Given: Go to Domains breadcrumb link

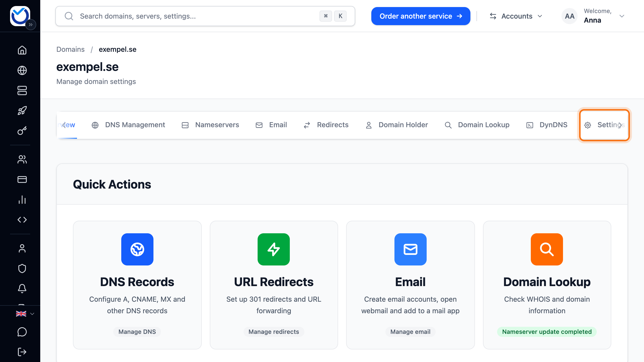Looking at the screenshot, I should [x=70, y=49].
